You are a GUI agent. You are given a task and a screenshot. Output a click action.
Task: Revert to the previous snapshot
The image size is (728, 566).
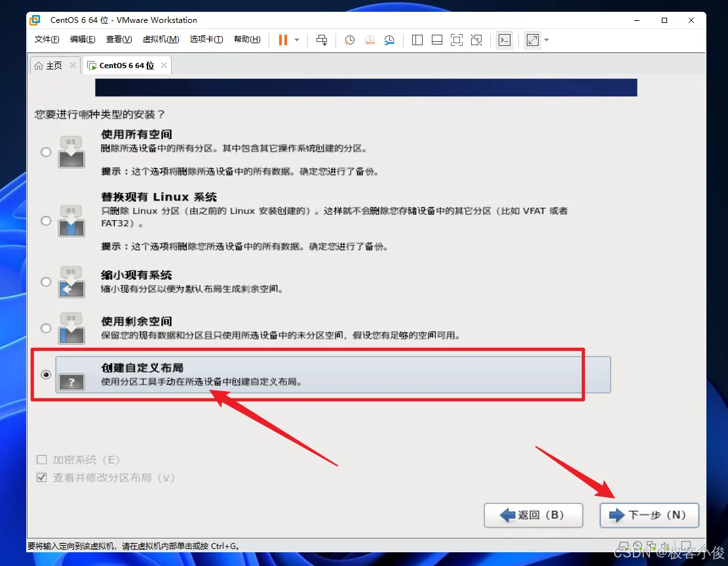coord(370,40)
